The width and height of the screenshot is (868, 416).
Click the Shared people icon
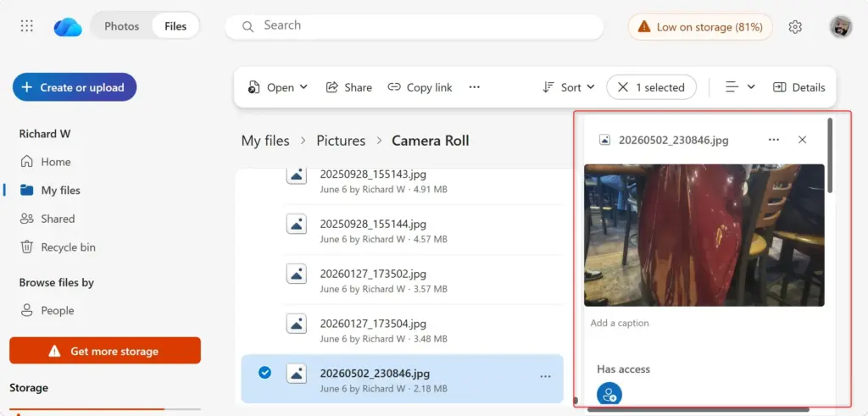[26, 219]
